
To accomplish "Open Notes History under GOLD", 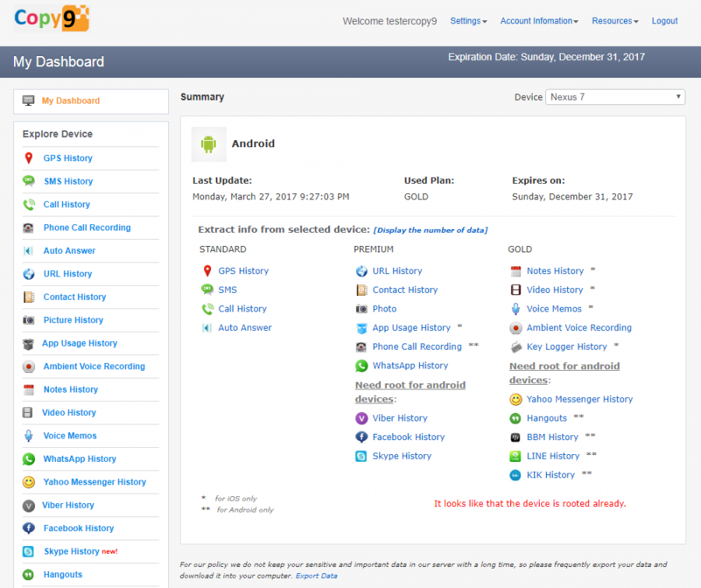I will 555,271.
